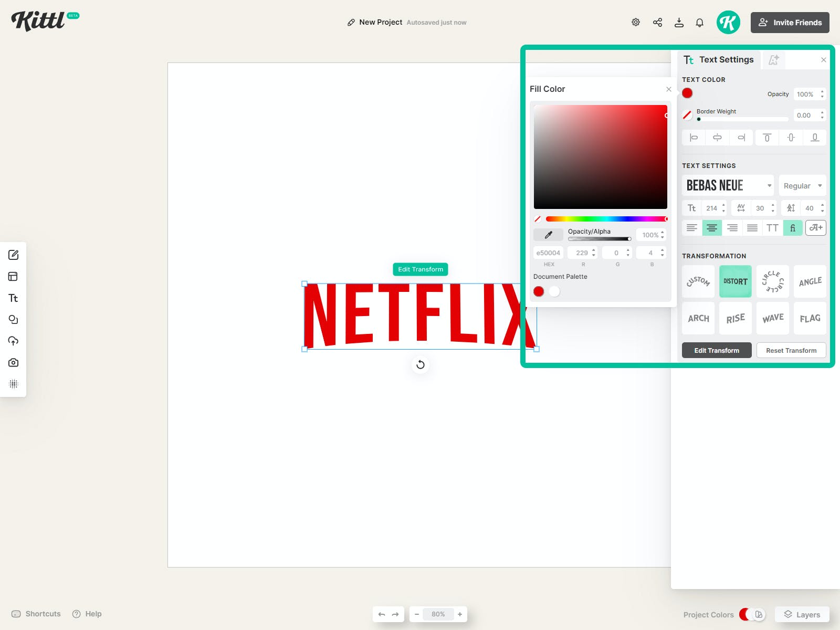Toggle uppercase TT option
Screen dimensions: 840x630
772,228
